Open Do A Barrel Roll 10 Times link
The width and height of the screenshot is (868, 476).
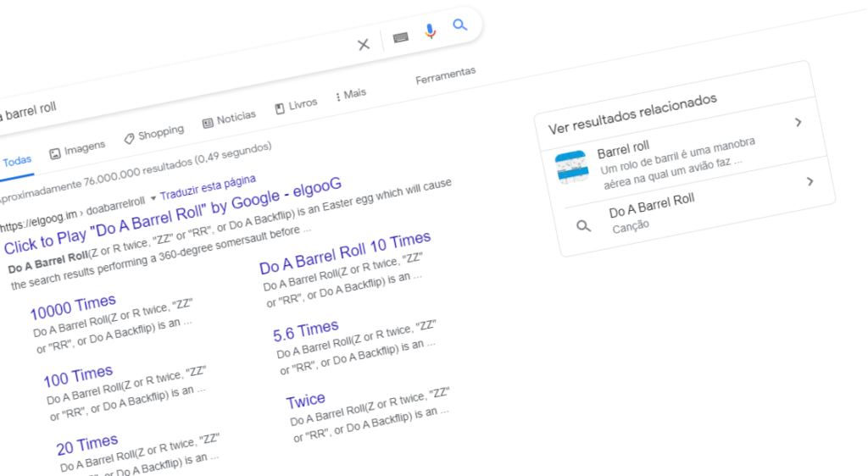click(x=345, y=252)
